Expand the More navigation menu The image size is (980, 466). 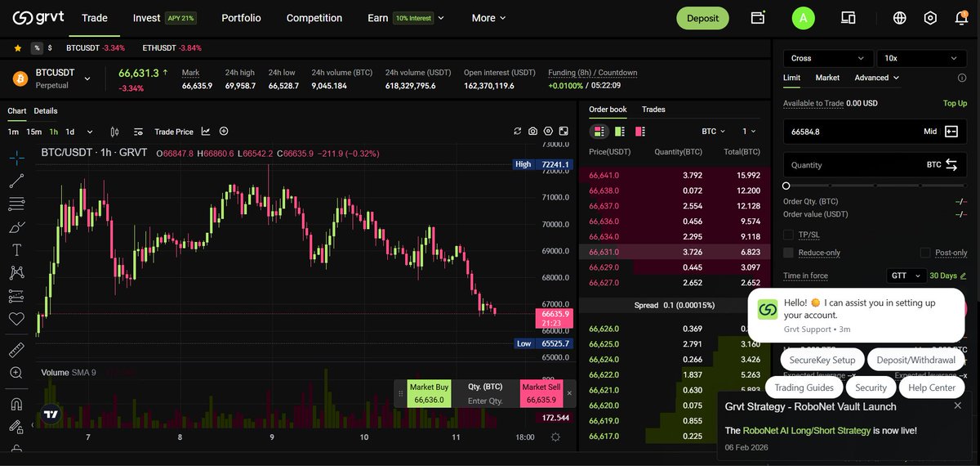coord(488,18)
